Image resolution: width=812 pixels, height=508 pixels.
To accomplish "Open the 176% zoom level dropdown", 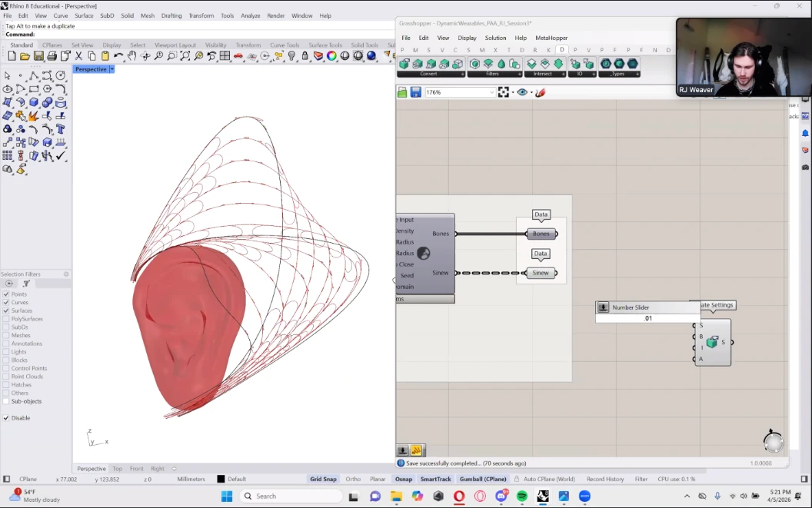I will coord(492,92).
